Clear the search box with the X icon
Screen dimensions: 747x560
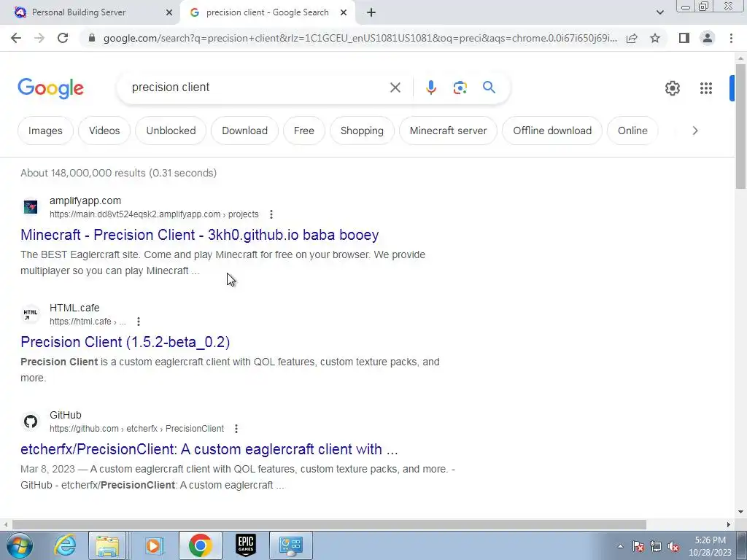pyautogui.click(x=395, y=87)
